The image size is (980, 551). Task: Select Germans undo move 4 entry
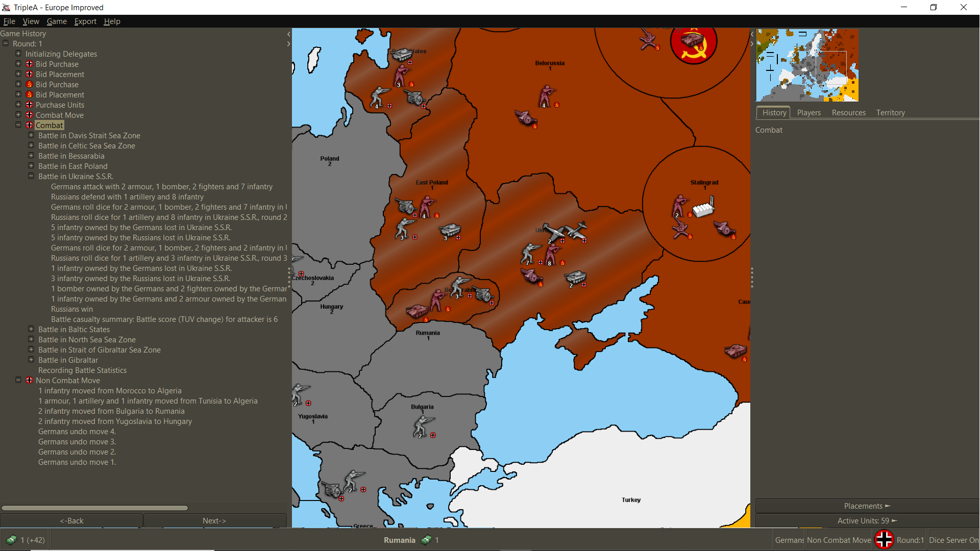coord(77,432)
